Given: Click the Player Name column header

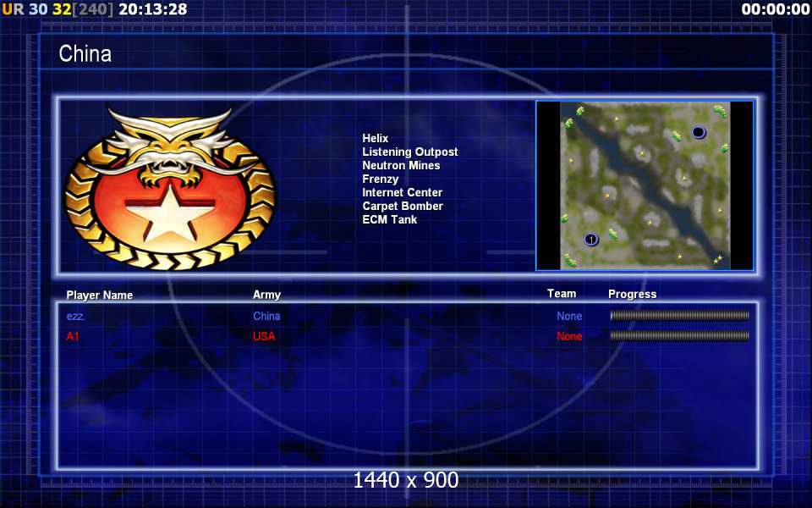Looking at the screenshot, I should (100, 295).
